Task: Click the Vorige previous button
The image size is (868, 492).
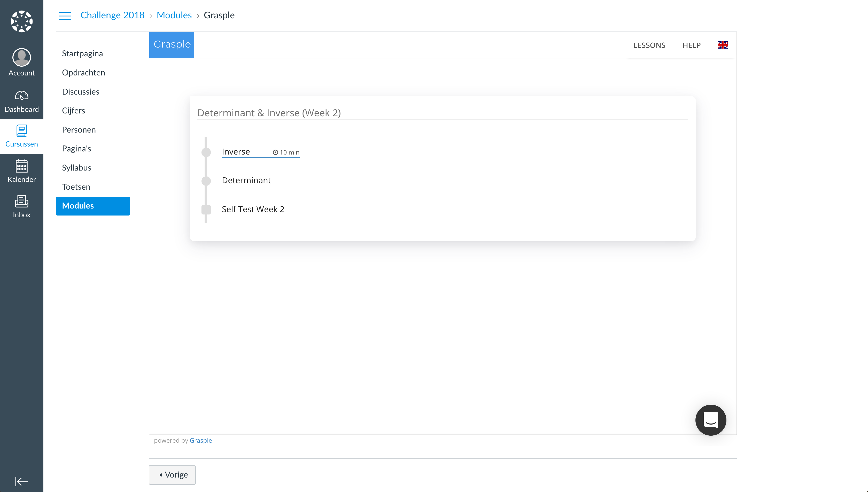Action: click(x=172, y=474)
